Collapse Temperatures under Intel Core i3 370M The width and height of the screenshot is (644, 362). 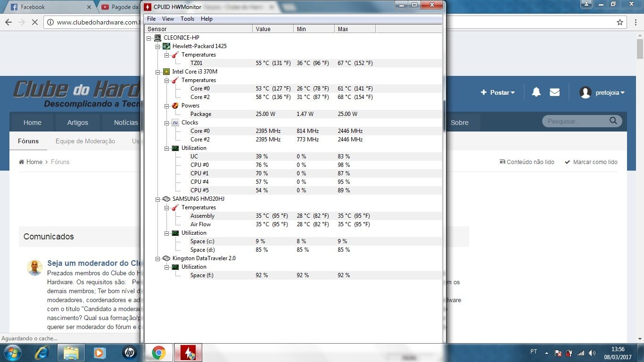tap(167, 80)
